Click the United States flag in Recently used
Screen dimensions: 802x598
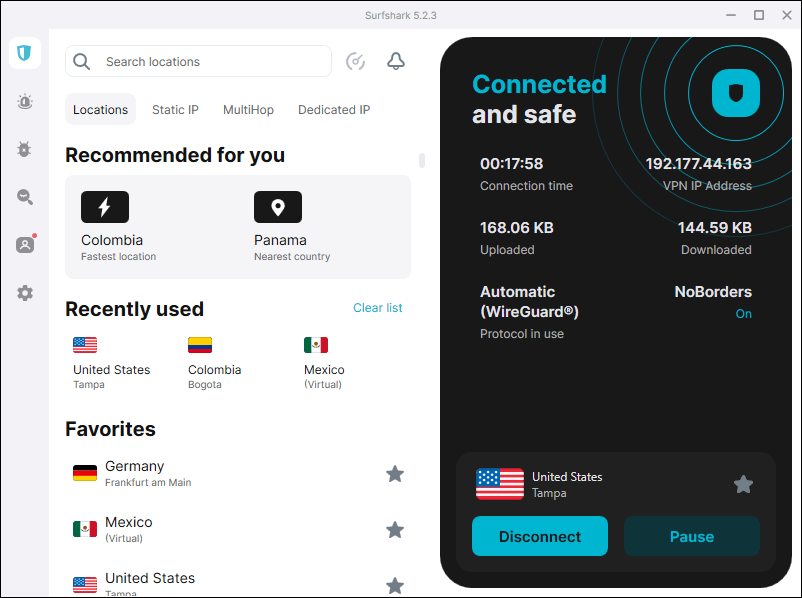click(x=85, y=345)
